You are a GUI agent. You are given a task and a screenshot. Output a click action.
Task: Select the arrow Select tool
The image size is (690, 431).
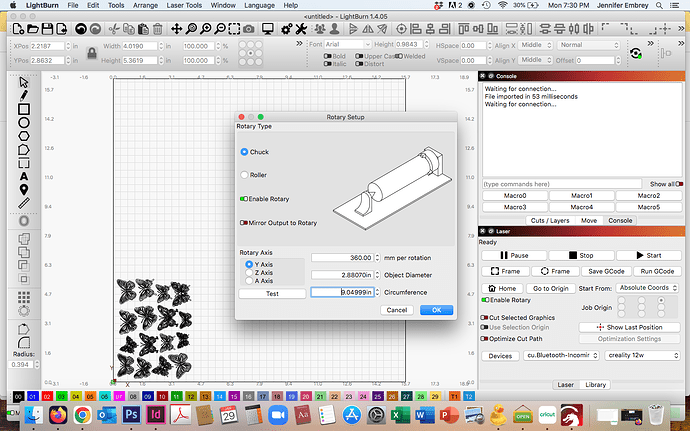[24, 82]
